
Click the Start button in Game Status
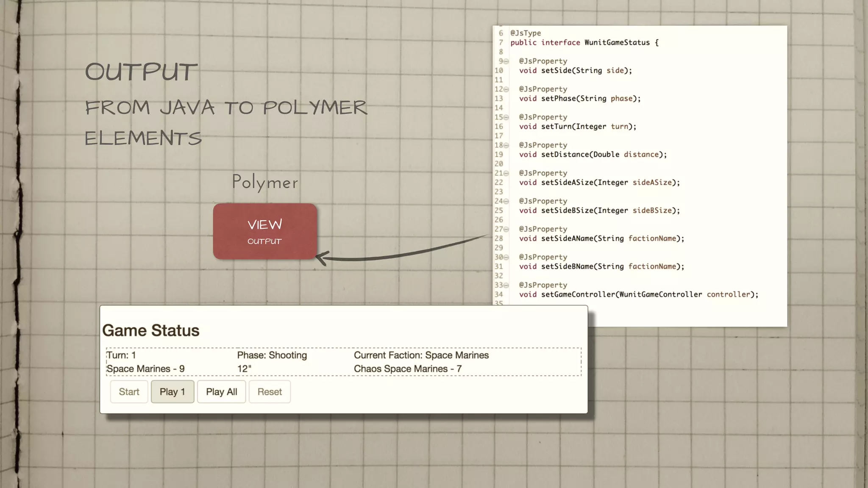(x=129, y=392)
